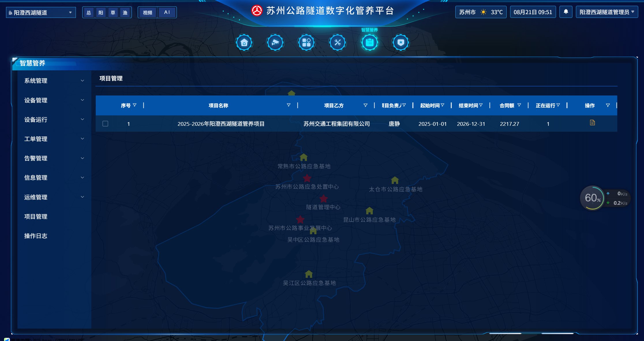
Task: Click the 渔 tunnel shortcut button
Action: coord(125,12)
